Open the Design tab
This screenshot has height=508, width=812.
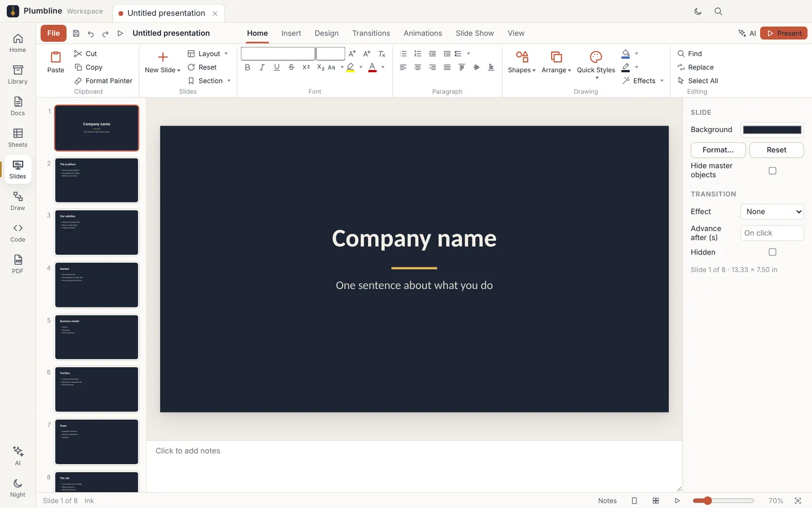point(326,33)
